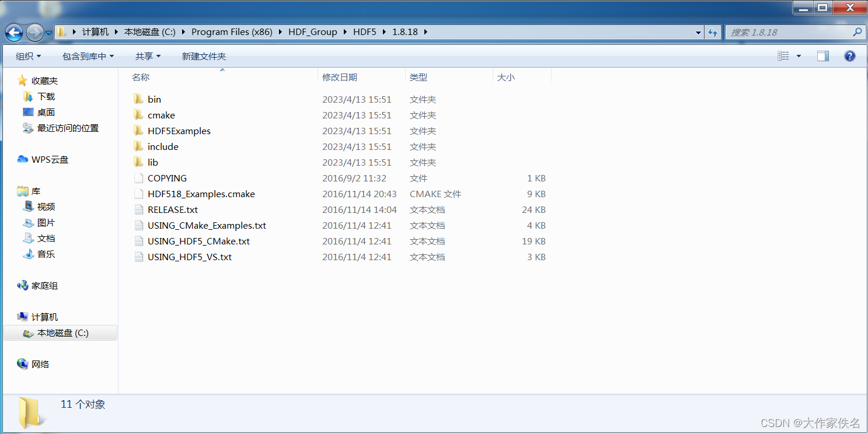The image size is (868, 434).
Task: Select the 图片 library
Action: point(45,222)
